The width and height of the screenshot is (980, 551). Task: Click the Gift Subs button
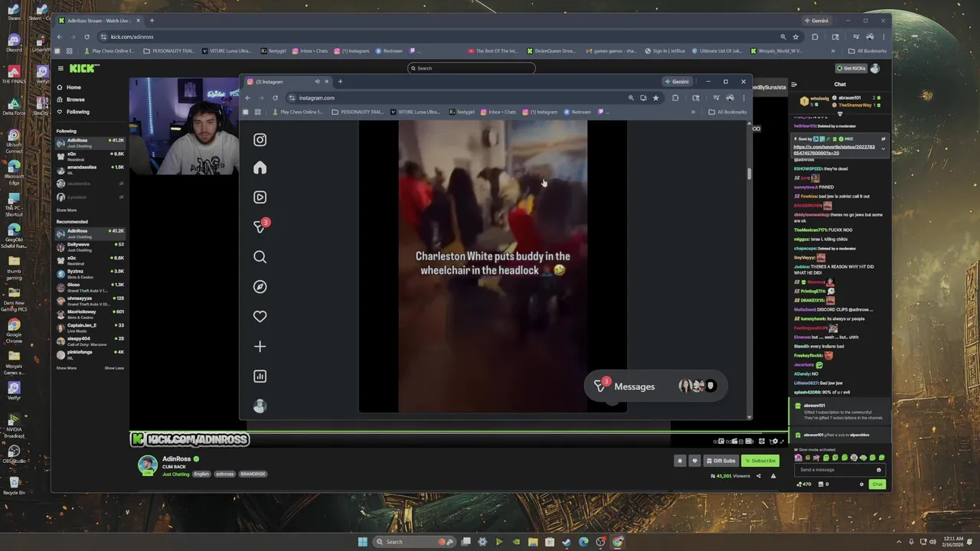[720, 461]
